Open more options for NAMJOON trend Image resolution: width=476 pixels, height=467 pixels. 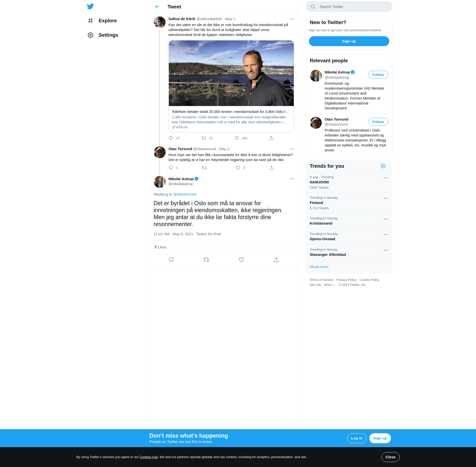pos(386,178)
